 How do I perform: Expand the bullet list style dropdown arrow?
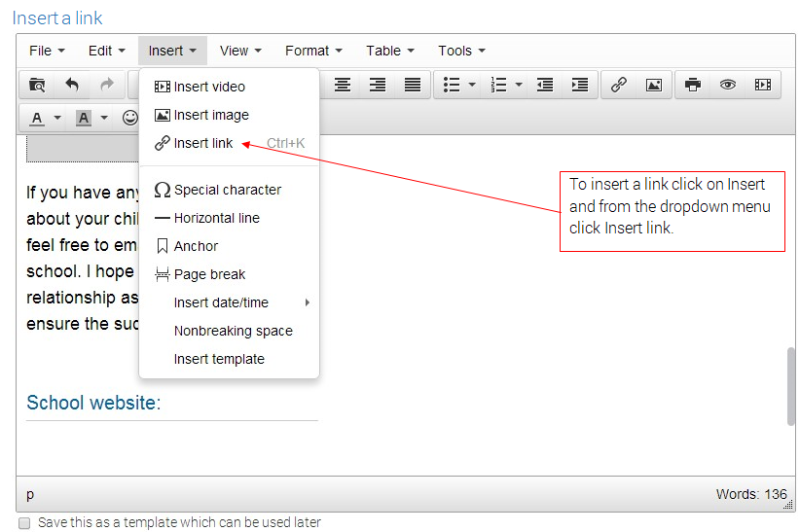tap(472, 85)
